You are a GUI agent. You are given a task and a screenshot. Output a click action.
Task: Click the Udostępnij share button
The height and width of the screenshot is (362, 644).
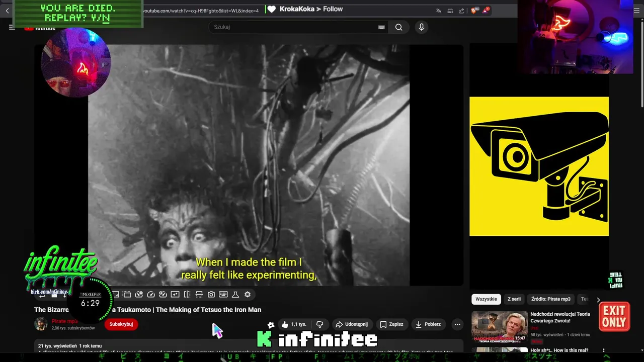point(352,324)
